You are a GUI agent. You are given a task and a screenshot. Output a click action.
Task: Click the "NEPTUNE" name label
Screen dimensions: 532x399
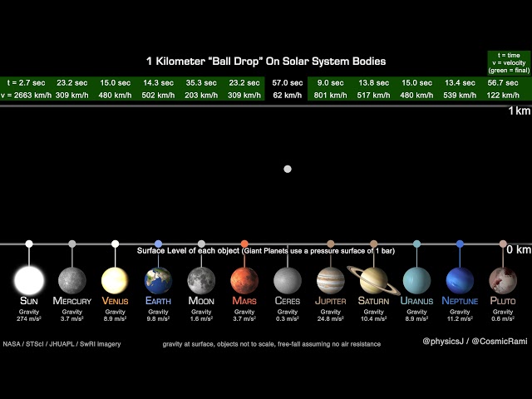pos(460,301)
